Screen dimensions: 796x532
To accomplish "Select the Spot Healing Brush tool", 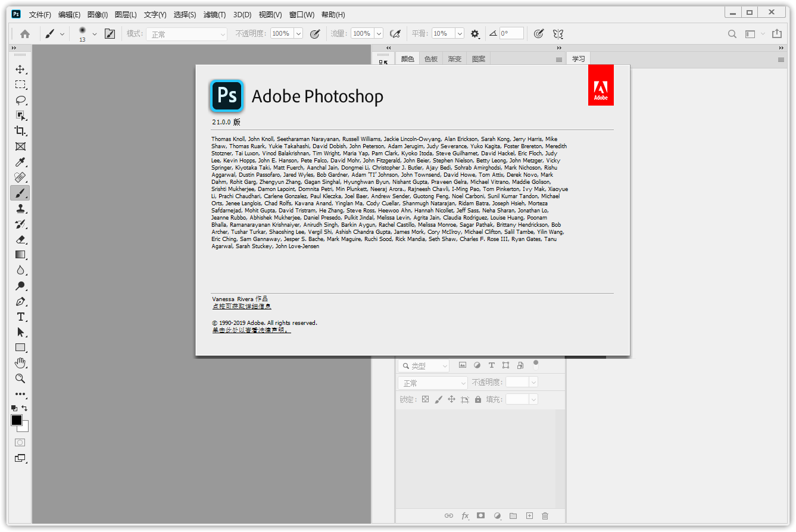I will click(20, 177).
